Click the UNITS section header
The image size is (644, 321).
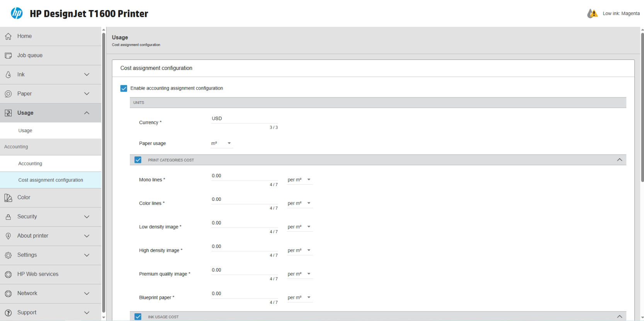378,103
